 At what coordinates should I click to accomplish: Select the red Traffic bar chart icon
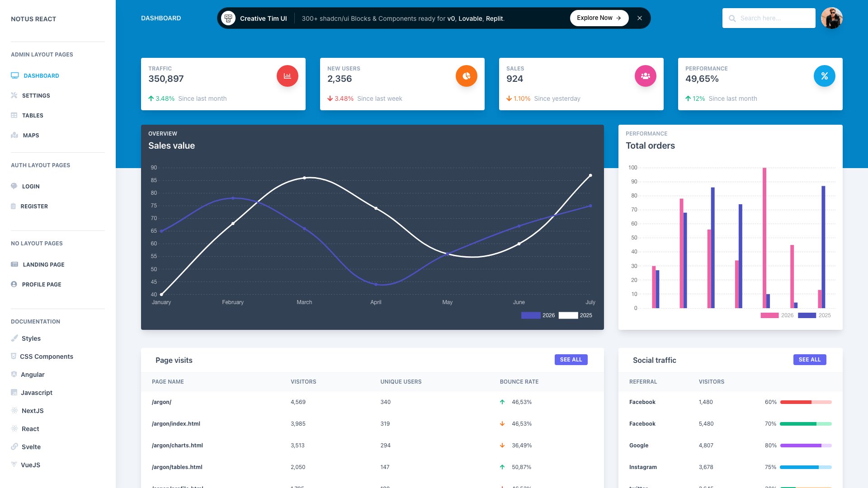287,76
